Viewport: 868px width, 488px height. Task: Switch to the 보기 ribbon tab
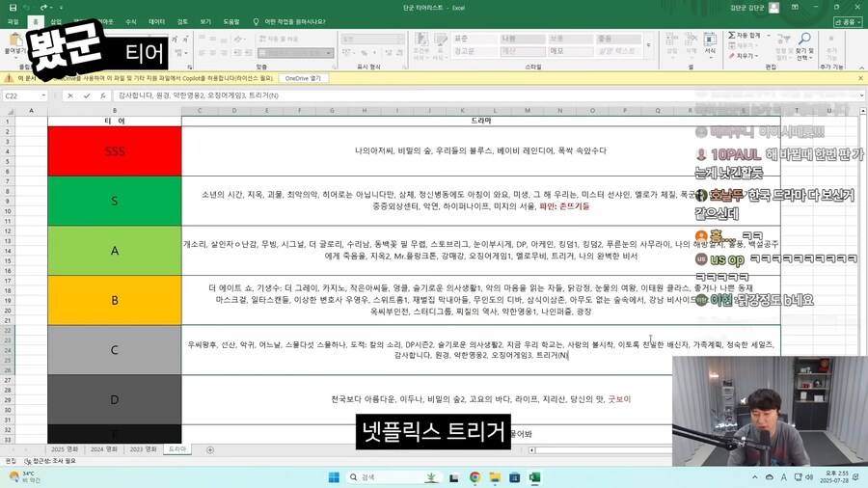[205, 21]
